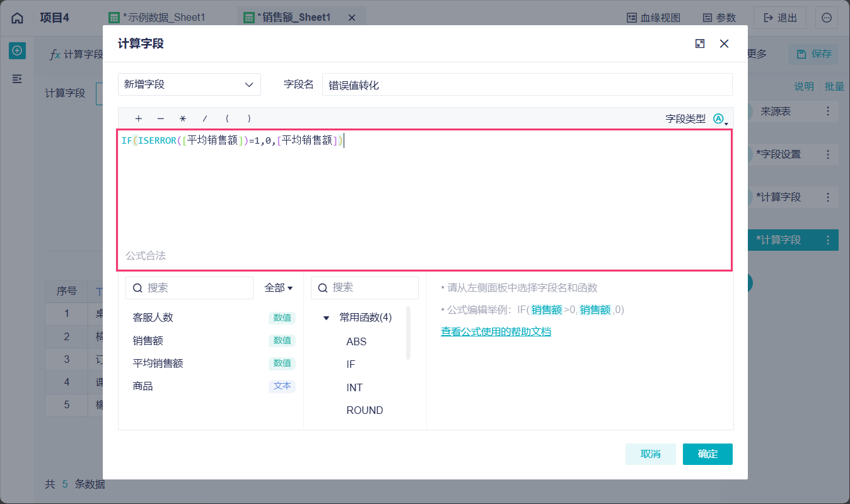Open options for 字段设置 step
The width and height of the screenshot is (850, 504).
(829, 154)
